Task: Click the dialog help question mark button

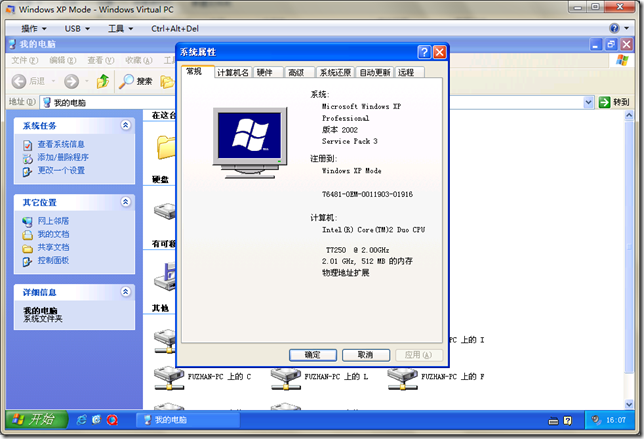Action: (x=424, y=52)
